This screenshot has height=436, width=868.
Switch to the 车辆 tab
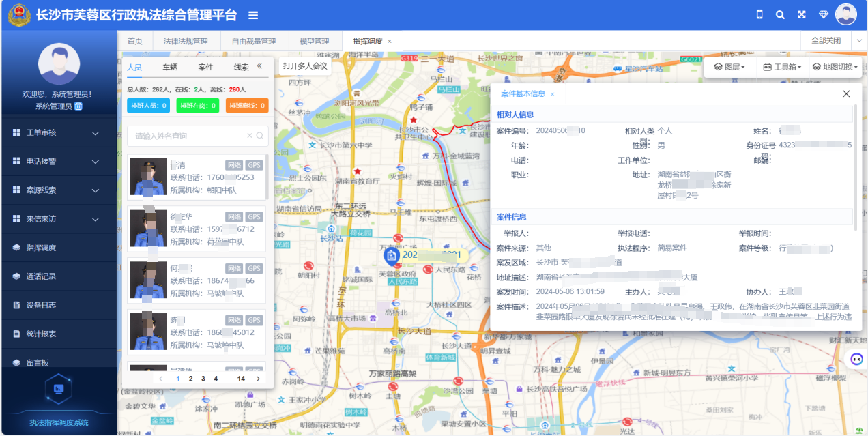point(170,67)
